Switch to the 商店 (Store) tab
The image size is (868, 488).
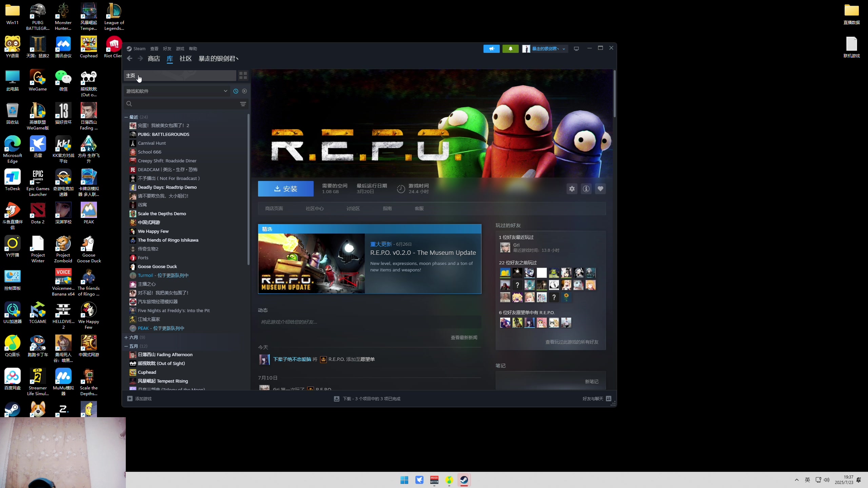tap(154, 59)
